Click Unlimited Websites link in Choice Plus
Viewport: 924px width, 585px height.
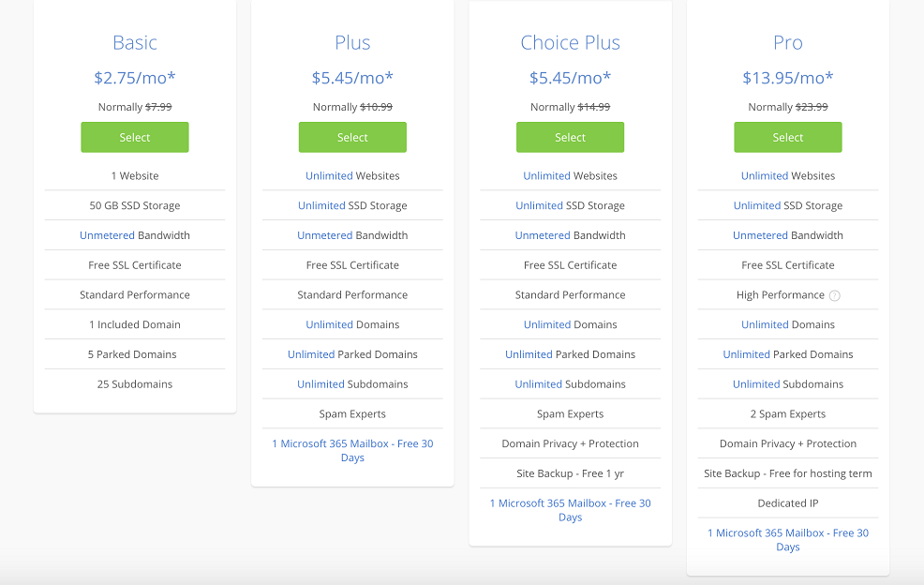[x=547, y=175]
